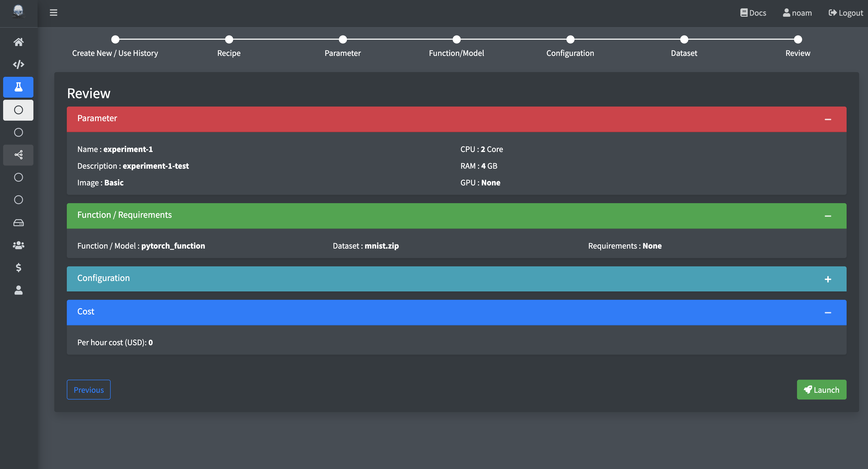Image resolution: width=868 pixels, height=469 pixels.
Task: Open the single user profile sidebar icon
Action: click(18, 290)
